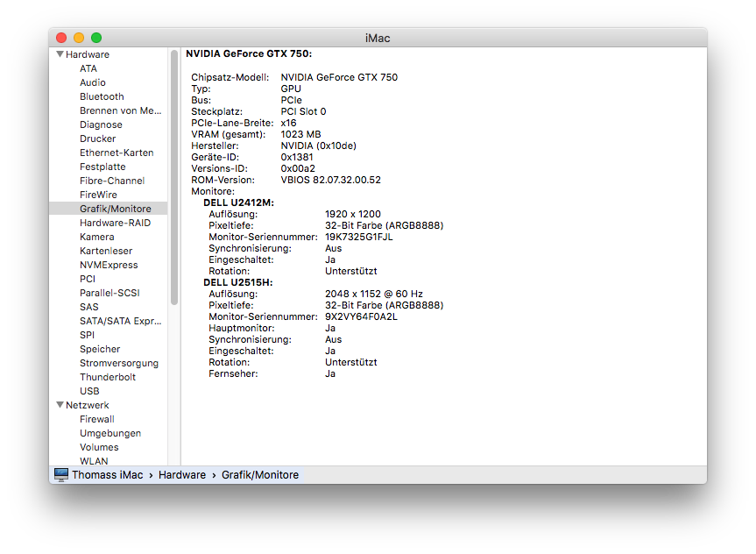Click the VRAM value 1023 MB
This screenshot has height=554, width=756.
pos(300,134)
